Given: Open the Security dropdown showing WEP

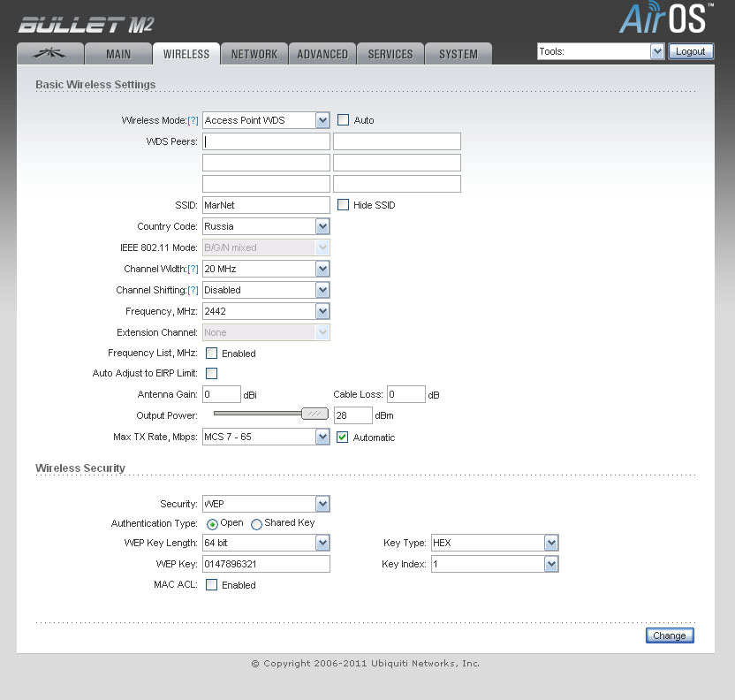Looking at the screenshot, I should [266, 504].
